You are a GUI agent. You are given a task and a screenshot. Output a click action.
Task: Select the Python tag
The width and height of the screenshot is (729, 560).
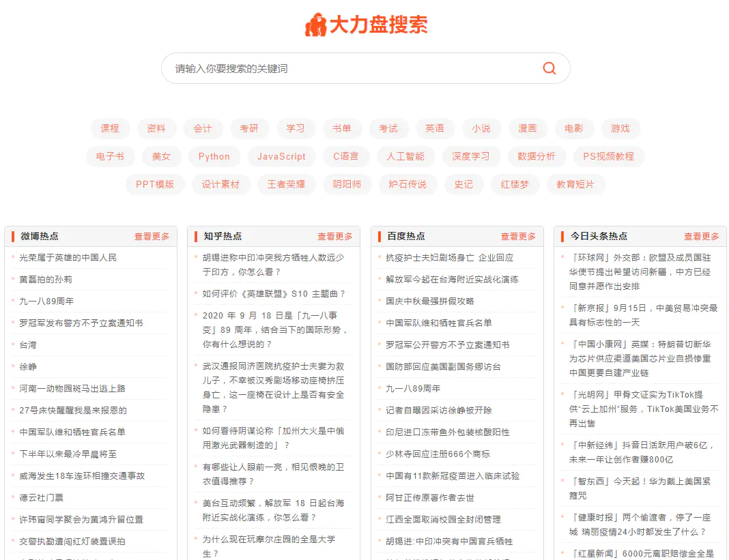(214, 156)
